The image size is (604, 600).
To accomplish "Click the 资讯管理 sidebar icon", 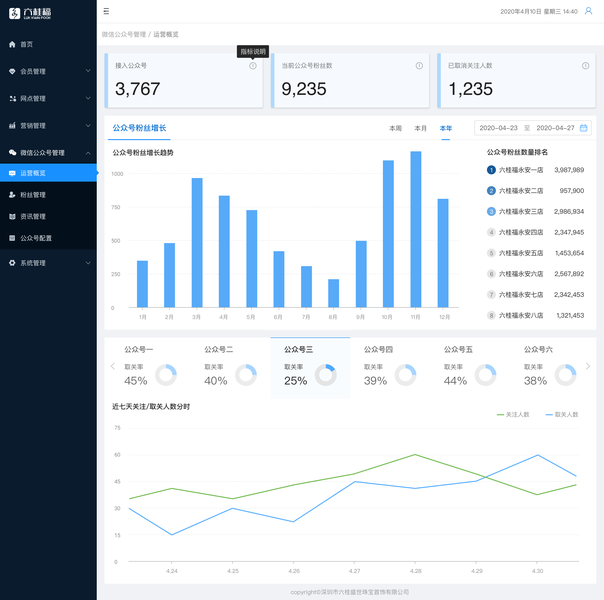I will pos(12,216).
